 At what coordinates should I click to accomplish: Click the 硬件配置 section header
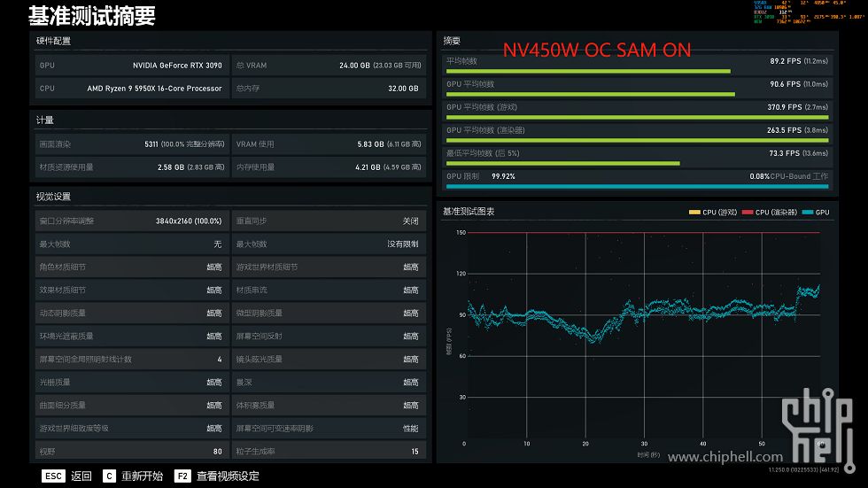pos(53,41)
